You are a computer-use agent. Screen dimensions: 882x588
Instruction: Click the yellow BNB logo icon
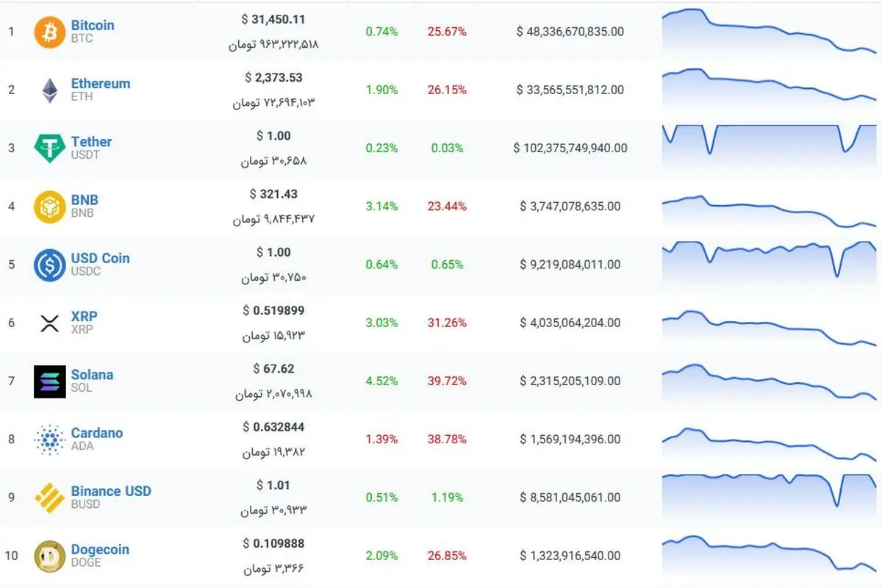[x=50, y=207]
